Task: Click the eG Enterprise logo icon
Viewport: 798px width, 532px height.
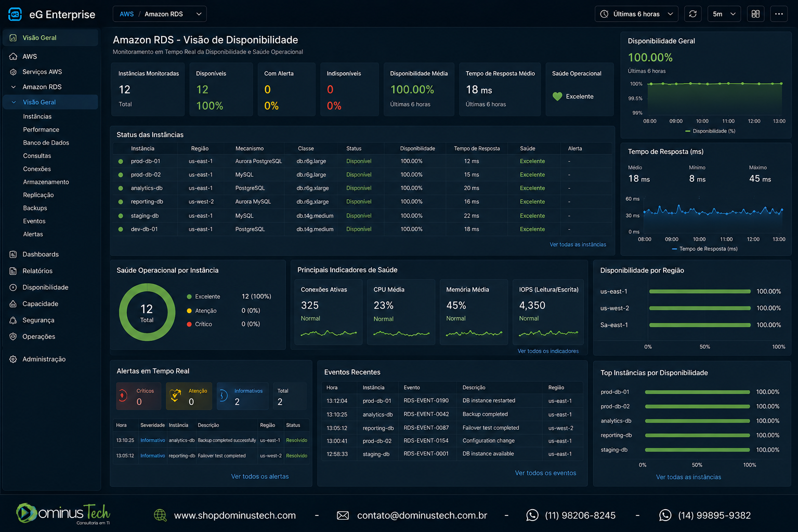Action: pos(15,14)
